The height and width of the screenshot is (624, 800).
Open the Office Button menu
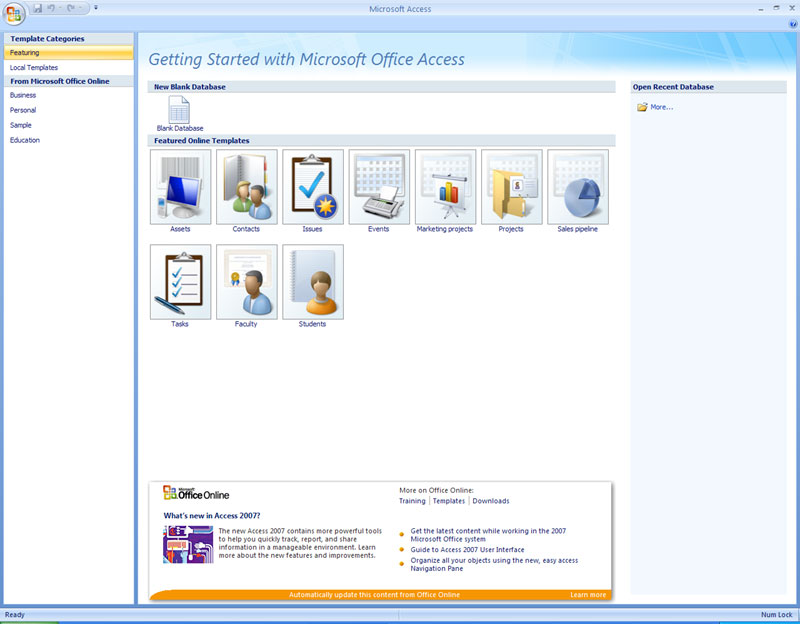pyautogui.click(x=14, y=13)
